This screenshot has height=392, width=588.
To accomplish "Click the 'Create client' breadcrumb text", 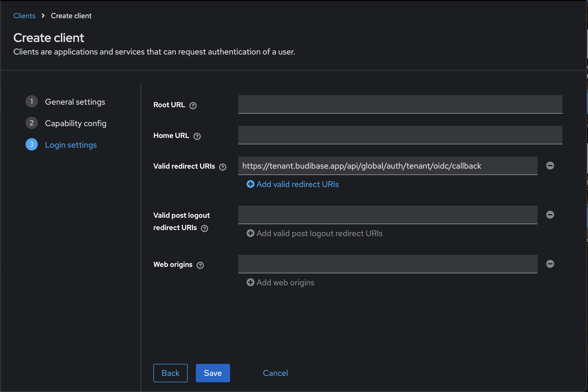I will click(x=71, y=16).
